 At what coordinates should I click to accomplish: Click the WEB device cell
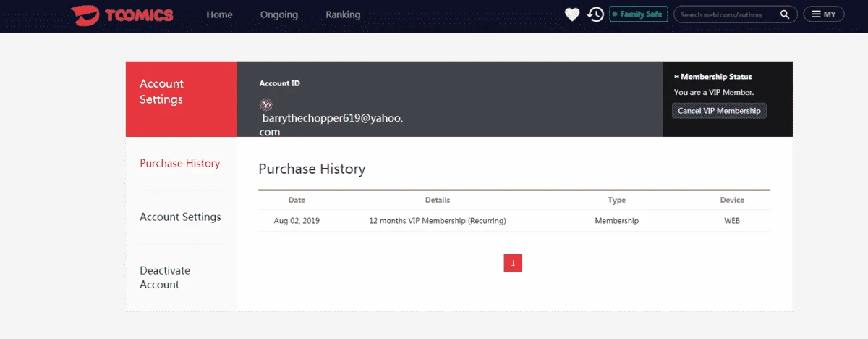pyautogui.click(x=732, y=221)
